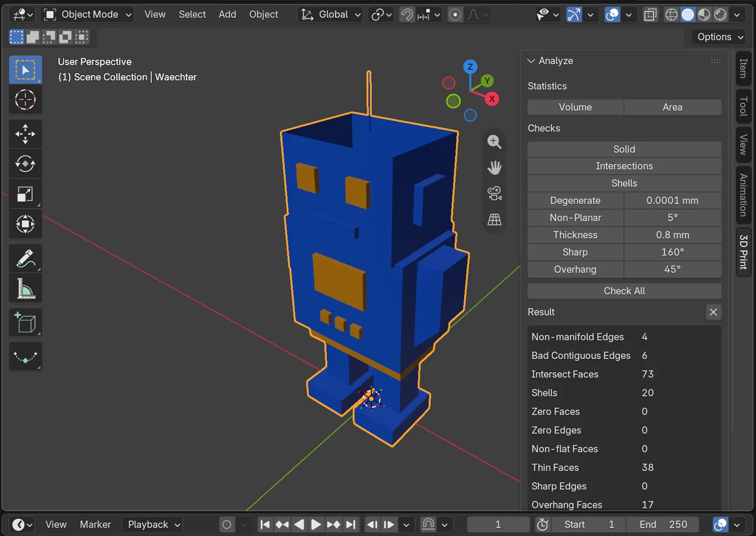Open object visibility and selectability dropdown
The width and height of the screenshot is (756, 536).
(548, 14)
